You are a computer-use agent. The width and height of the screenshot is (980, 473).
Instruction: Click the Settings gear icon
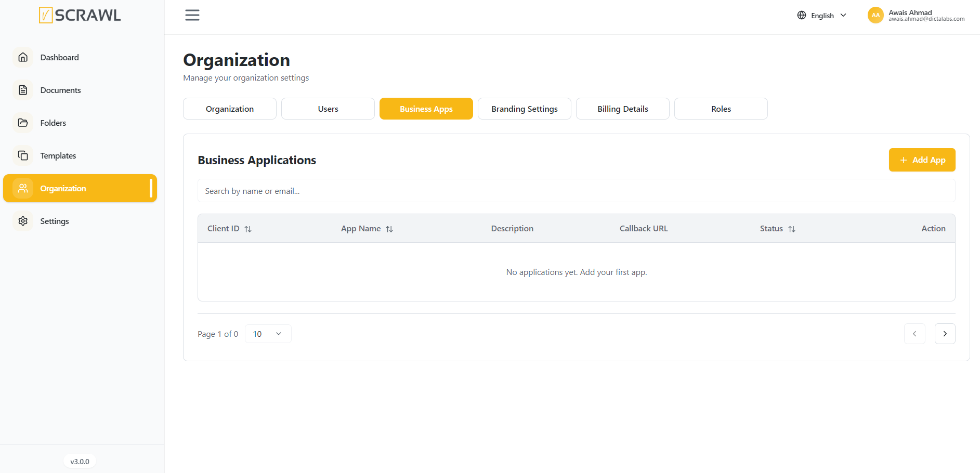click(23, 221)
